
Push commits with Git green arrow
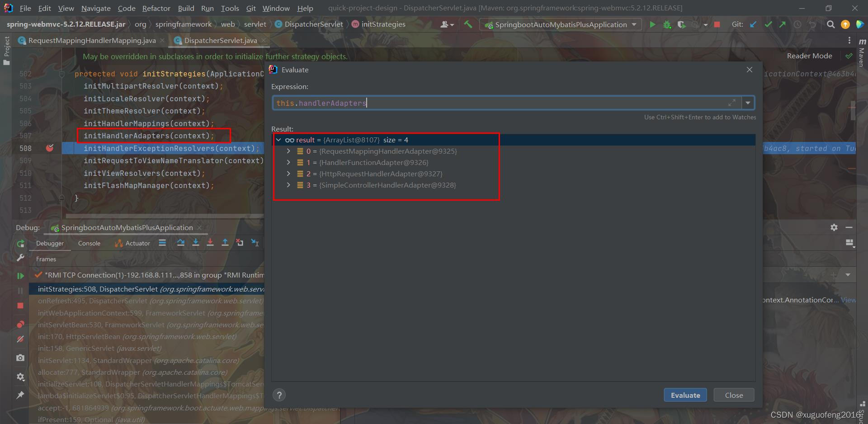[x=783, y=24]
